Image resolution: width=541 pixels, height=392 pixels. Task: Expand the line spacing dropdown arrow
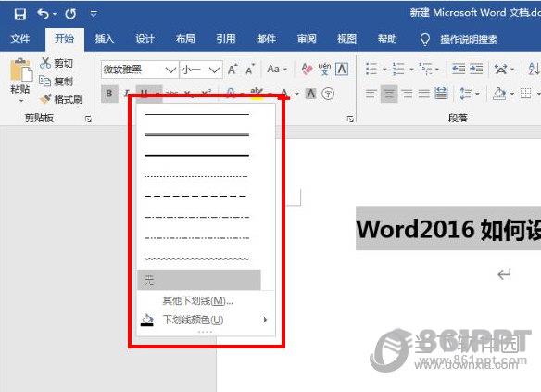(x=477, y=94)
